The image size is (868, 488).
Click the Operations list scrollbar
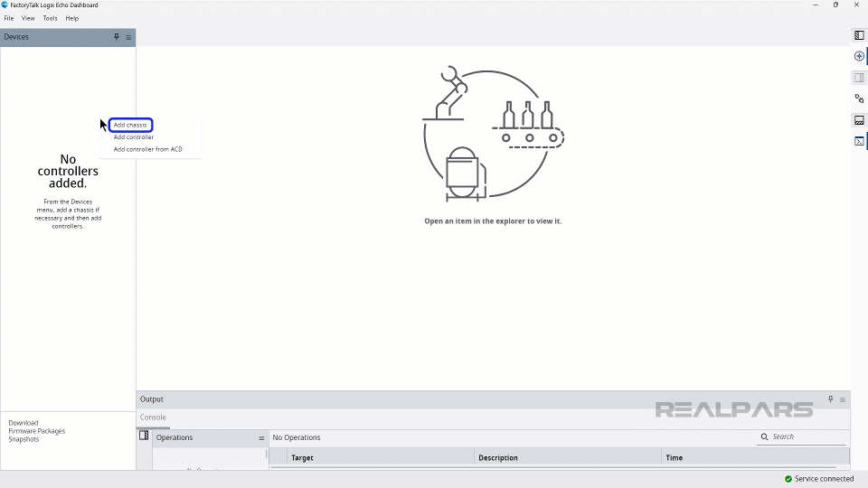266,455
